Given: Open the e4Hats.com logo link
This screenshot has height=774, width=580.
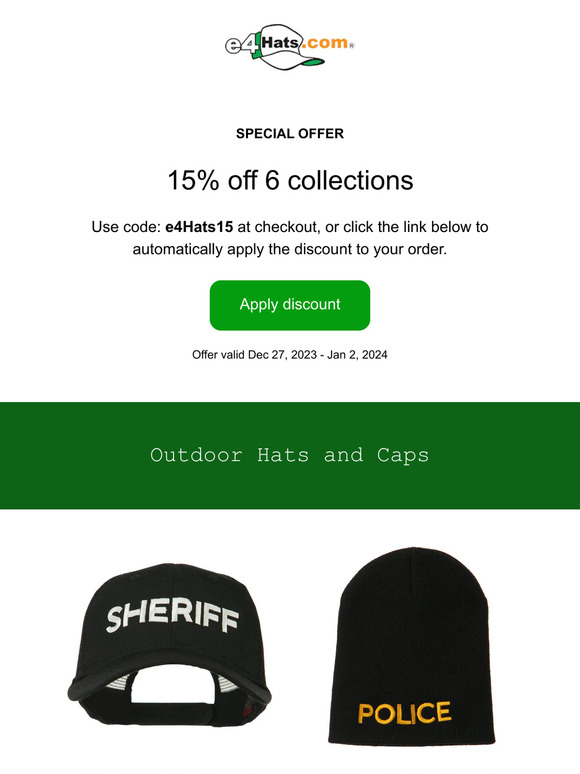Looking at the screenshot, I should click(290, 46).
